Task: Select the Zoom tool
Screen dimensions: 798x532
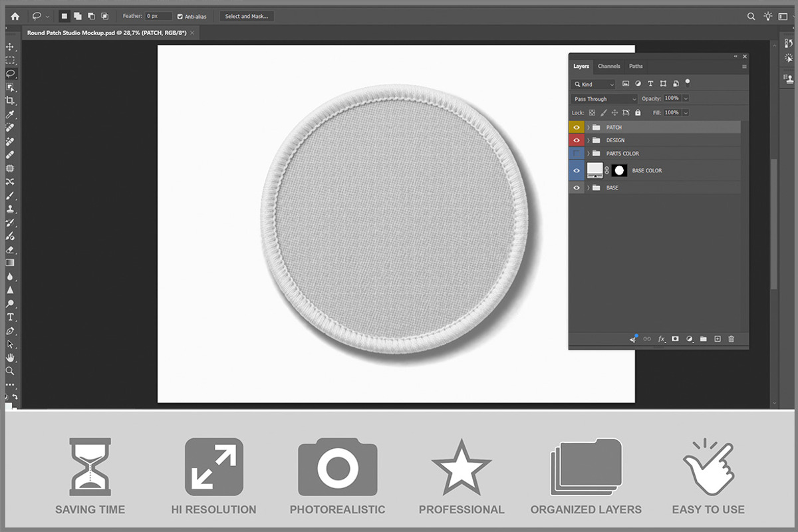Action: coord(10,371)
